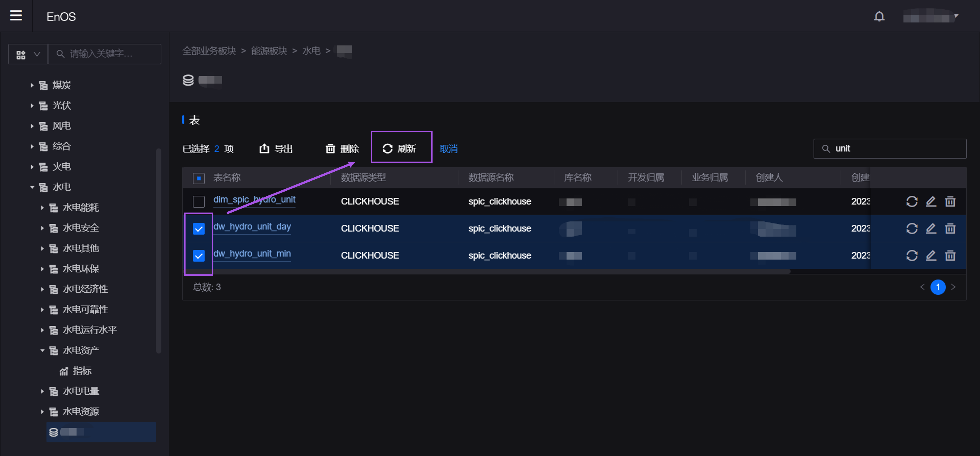Expand the 煤炭 tree node
Image resolution: width=980 pixels, height=456 pixels.
point(32,85)
